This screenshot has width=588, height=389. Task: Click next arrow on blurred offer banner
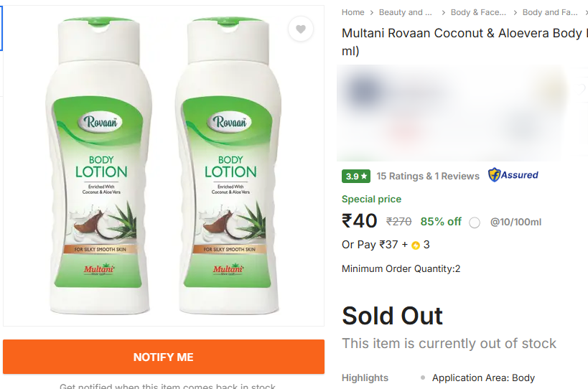pos(583,88)
